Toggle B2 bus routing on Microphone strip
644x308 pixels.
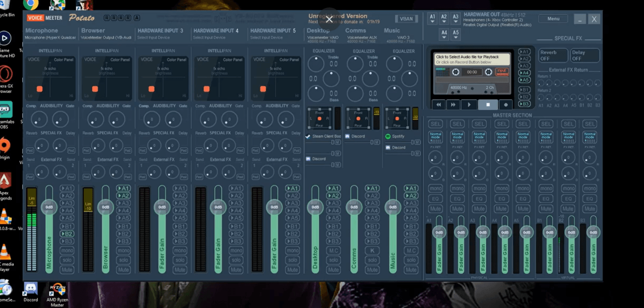(x=67, y=234)
